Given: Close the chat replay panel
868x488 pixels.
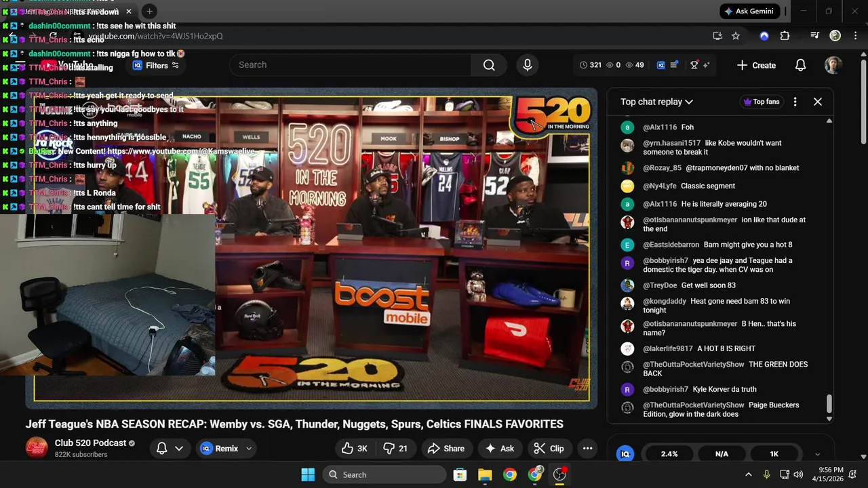Looking at the screenshot, I should [x=818, y=102].
